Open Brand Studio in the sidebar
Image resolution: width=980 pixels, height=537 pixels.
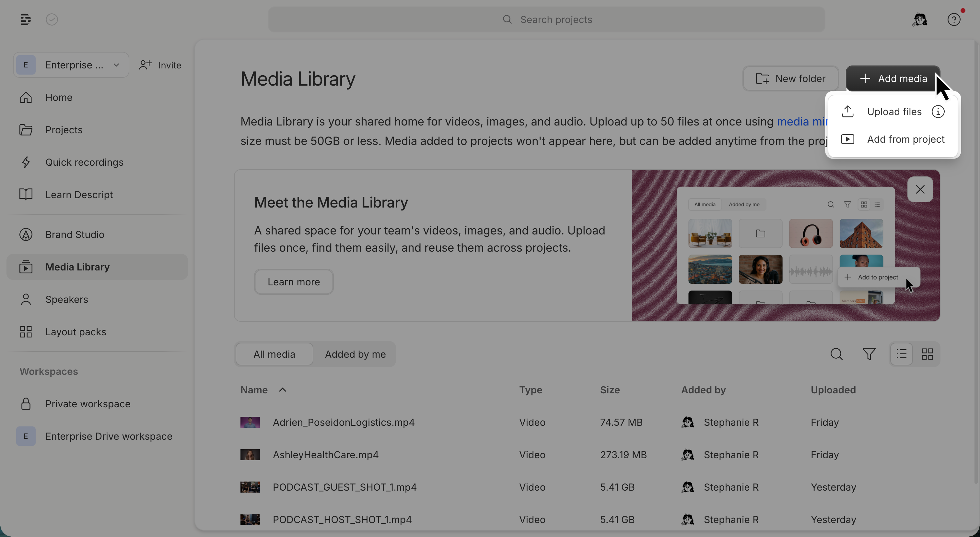click(75, 234)
